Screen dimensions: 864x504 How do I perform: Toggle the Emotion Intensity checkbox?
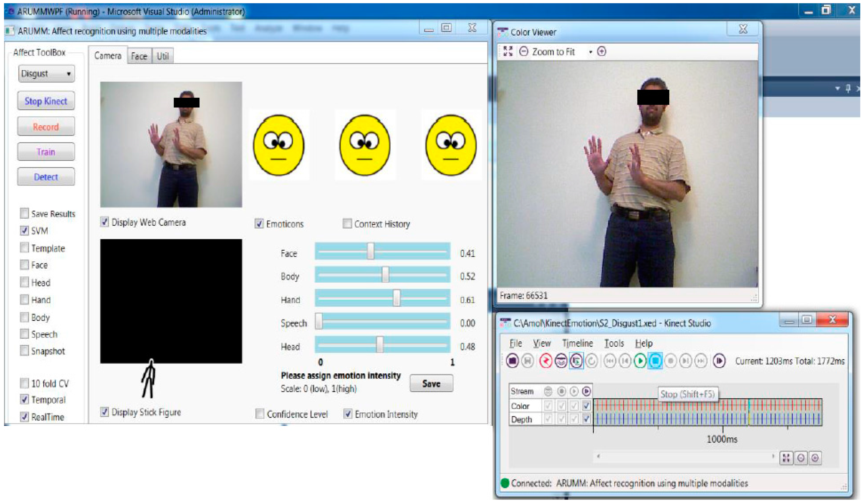348,414
